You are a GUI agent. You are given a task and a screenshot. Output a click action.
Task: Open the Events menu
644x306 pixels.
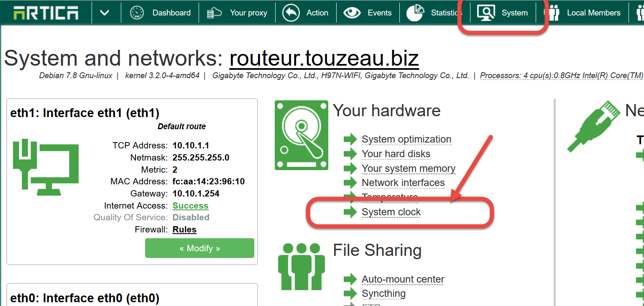[380, 13]
